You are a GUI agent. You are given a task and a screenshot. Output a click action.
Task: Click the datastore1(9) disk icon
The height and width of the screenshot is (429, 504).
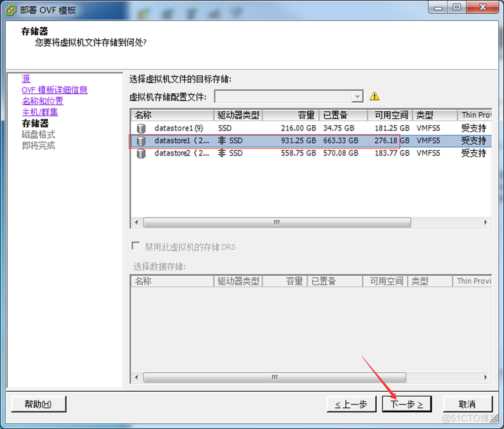(x=141, y=128)
